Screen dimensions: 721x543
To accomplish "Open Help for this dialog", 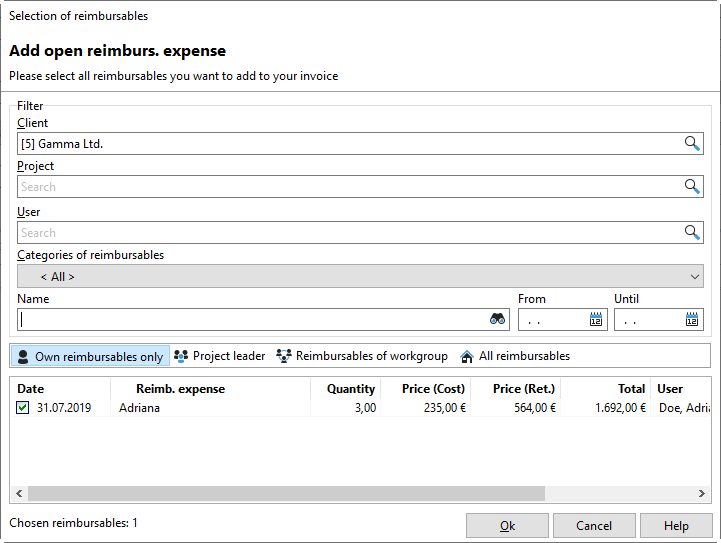I will point(676,526).
